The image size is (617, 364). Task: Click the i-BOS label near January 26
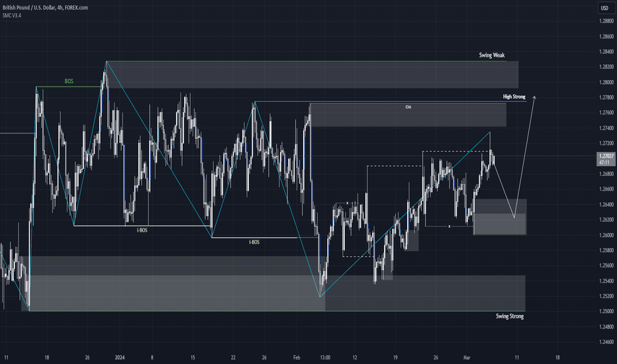point(254,242)
